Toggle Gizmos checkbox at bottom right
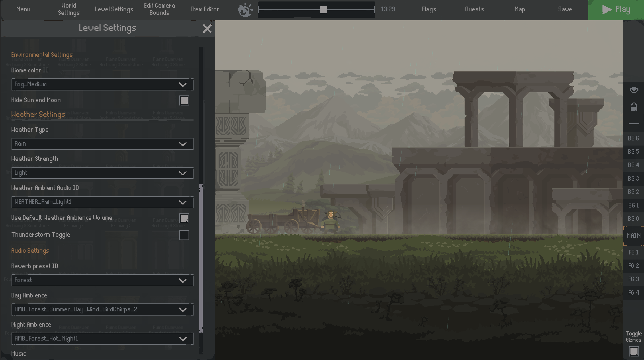Image resolution: width=644 pixels, height=360 pixels. pos(634,351)
